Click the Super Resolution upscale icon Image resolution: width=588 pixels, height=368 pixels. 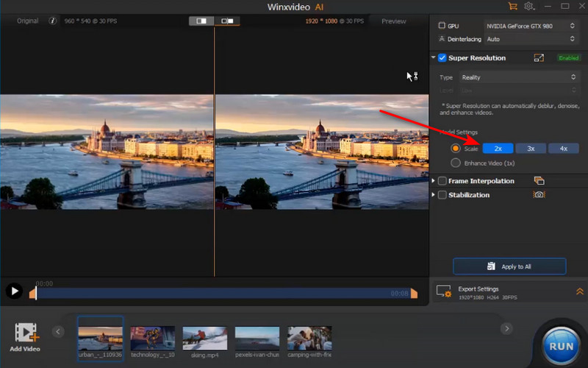click(539, 58)
